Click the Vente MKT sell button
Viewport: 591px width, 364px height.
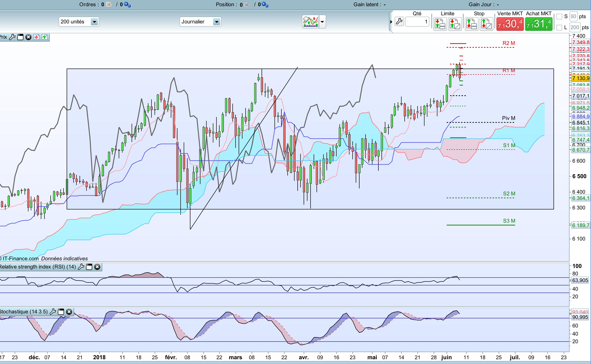510,24
